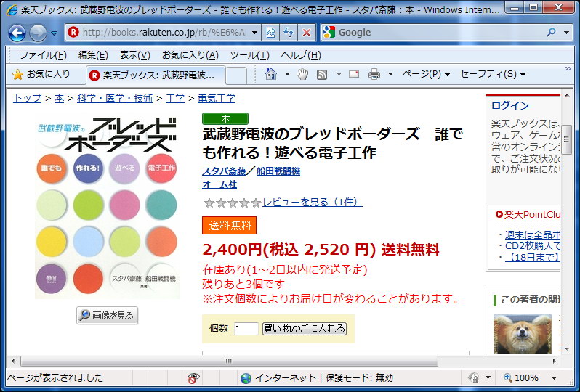Open publisher link オーム社

(x=219, y=184)
